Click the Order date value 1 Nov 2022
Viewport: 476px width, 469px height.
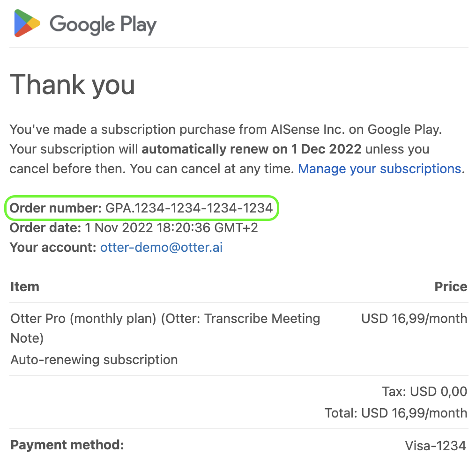119,228
